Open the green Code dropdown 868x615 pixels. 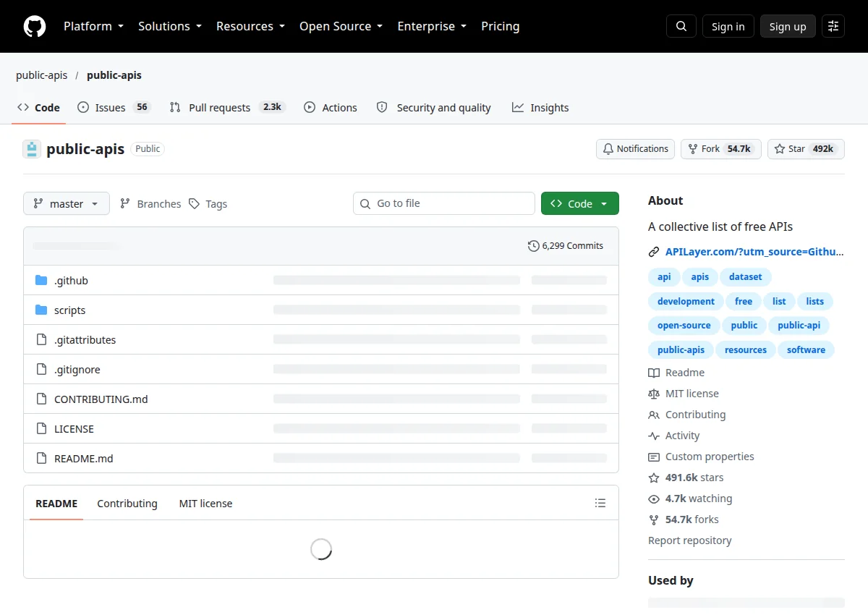tap(580, 203)
